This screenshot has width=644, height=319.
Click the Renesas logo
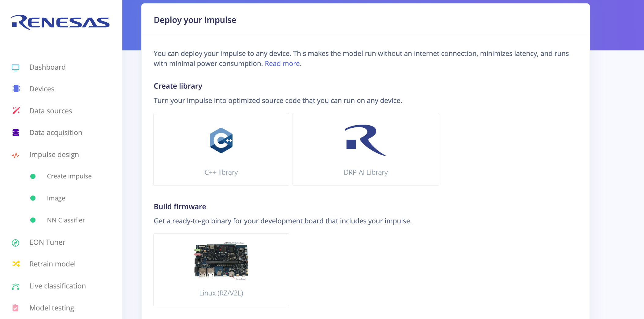pos(60,23)
